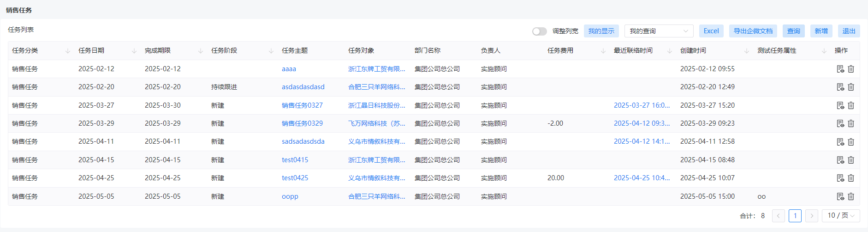Viewport: 868px width, 232px height.
Task: Select the oo test attribute cell
Action: point(761,196)
